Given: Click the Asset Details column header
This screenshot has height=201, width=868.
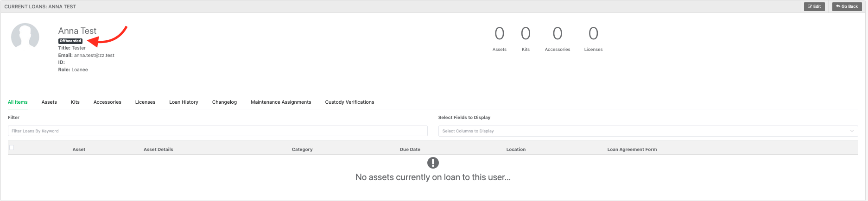Looking at the screenshot, I should pos(158,150).
